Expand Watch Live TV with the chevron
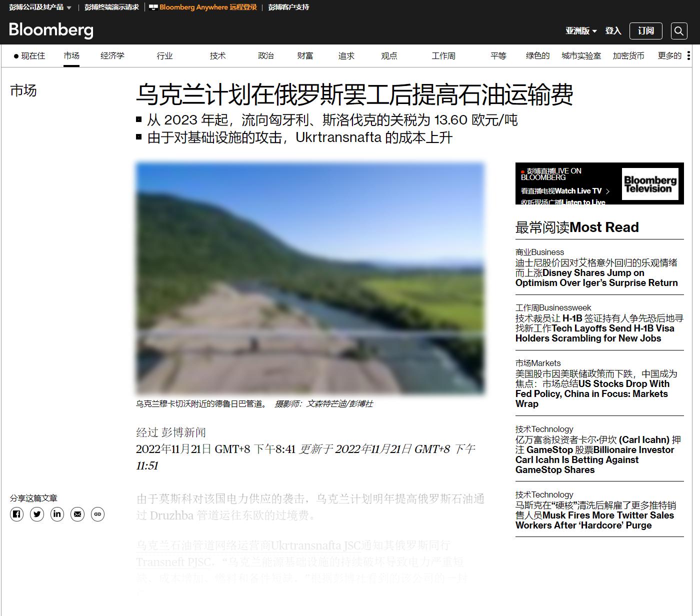700x616 pixels. pyautogui.click(x=608, y=191)
